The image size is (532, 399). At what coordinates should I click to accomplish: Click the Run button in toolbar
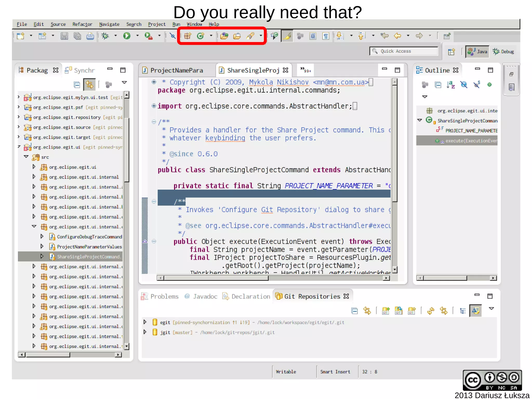click(x=127, y=36)
